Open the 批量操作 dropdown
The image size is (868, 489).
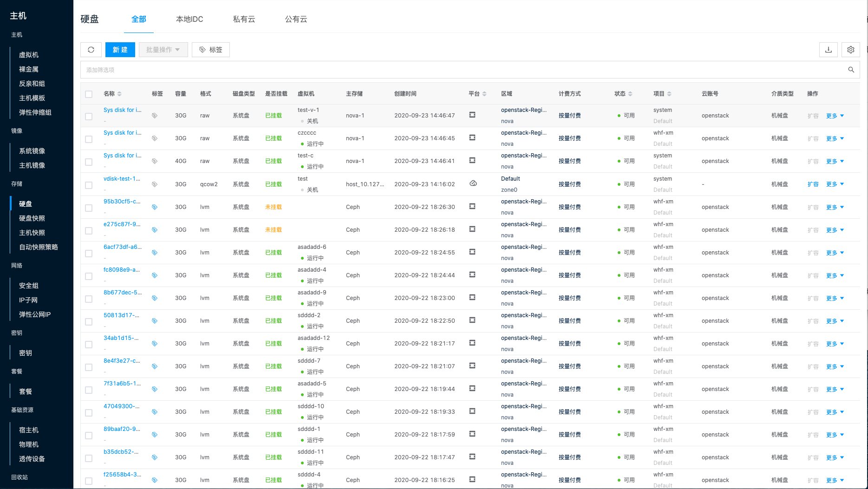pyautogui.click(x=163, y=50)
